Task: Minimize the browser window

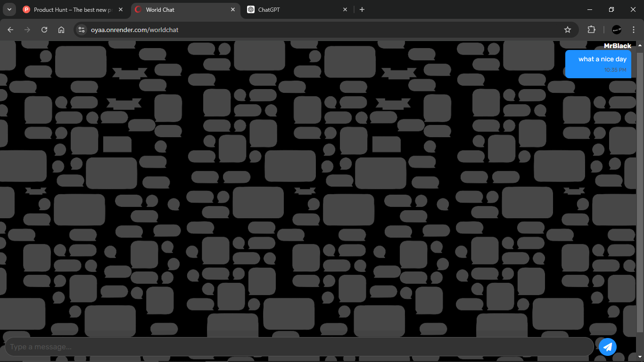Action: (590, 9)
